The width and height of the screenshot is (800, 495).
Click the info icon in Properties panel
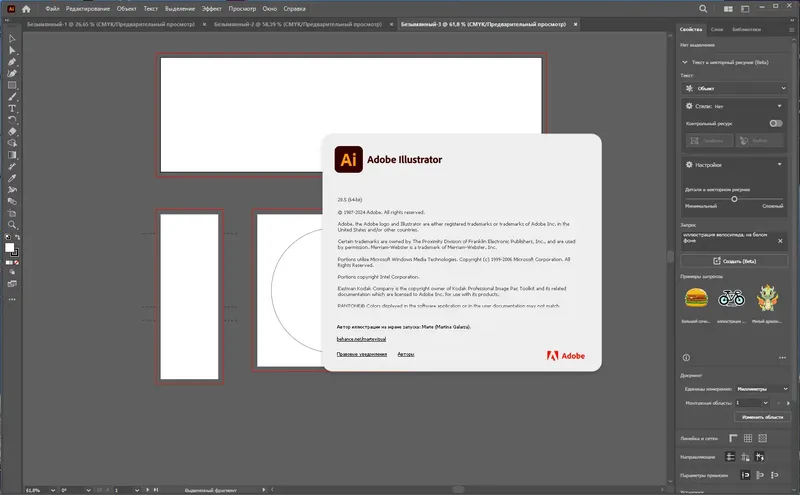point(686,358)
